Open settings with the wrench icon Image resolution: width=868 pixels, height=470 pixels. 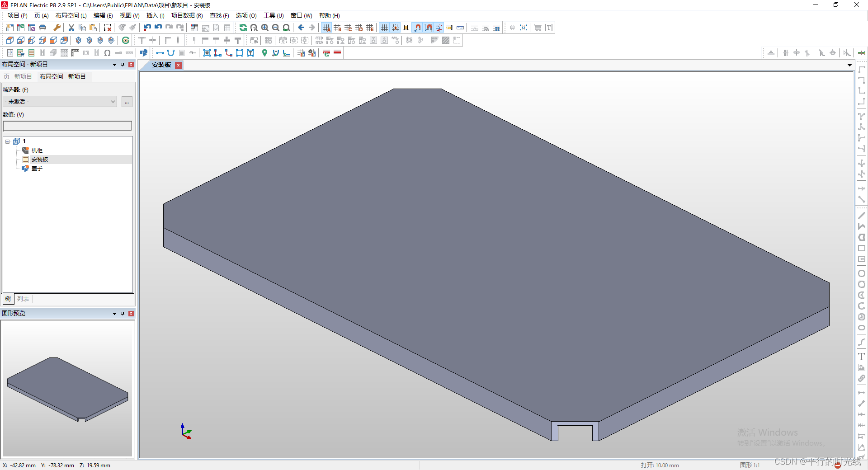click(57, 28)
